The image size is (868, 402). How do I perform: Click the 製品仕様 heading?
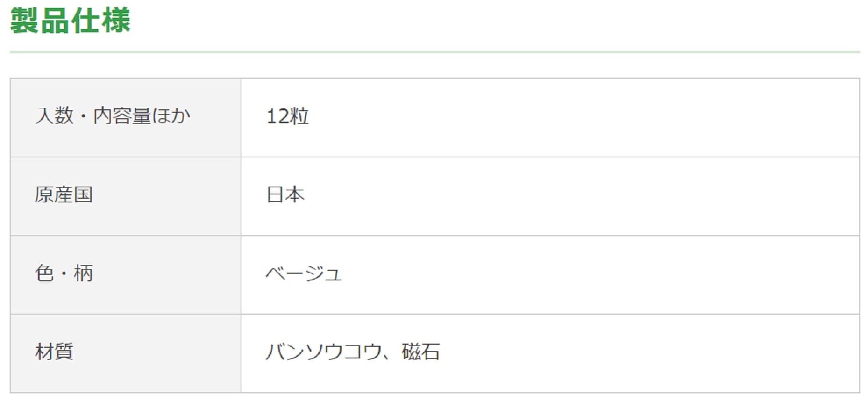click(x=70, y=21)
